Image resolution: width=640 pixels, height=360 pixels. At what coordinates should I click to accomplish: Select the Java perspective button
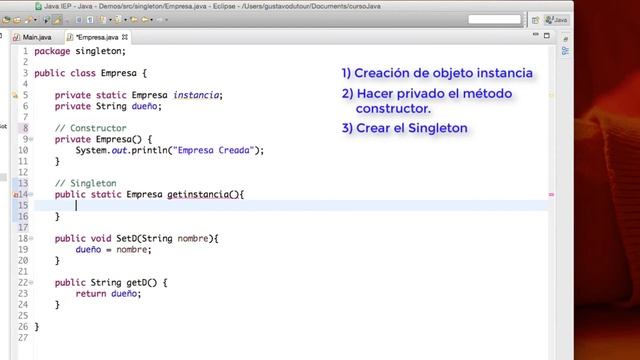pos(556,20)
